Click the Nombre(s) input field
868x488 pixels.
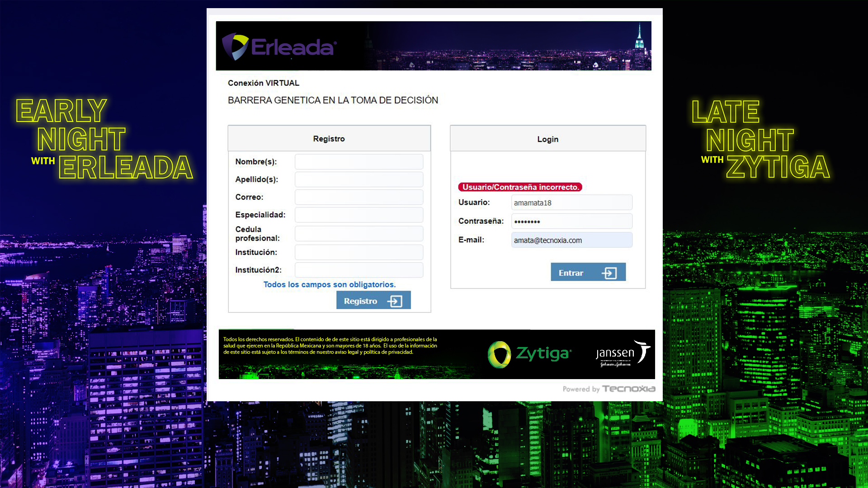[359, 162]
